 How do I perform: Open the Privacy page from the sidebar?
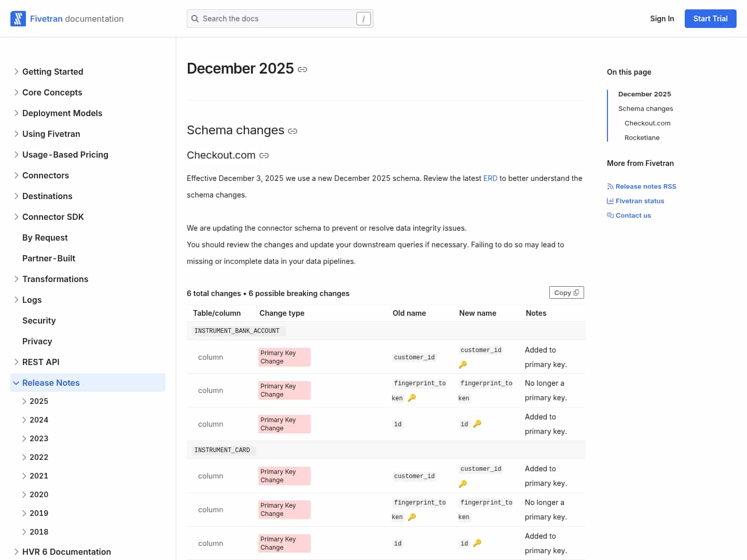[x=37, y=341]
